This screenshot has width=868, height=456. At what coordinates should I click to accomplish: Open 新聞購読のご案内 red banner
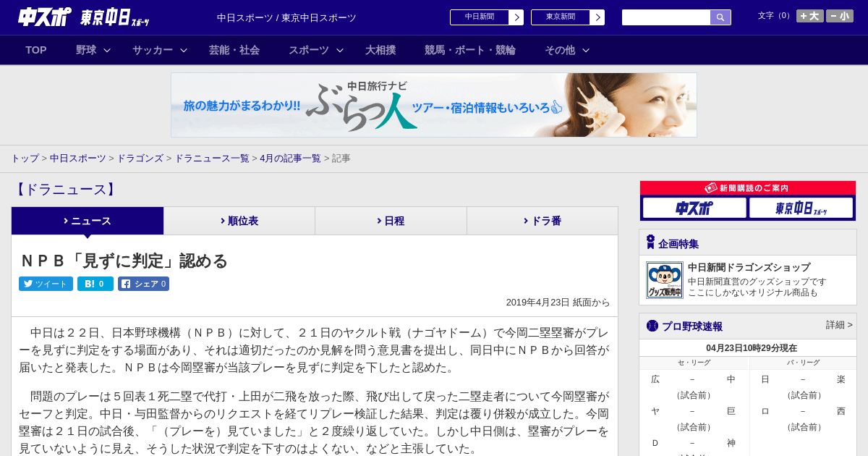(x=748, y=187)
